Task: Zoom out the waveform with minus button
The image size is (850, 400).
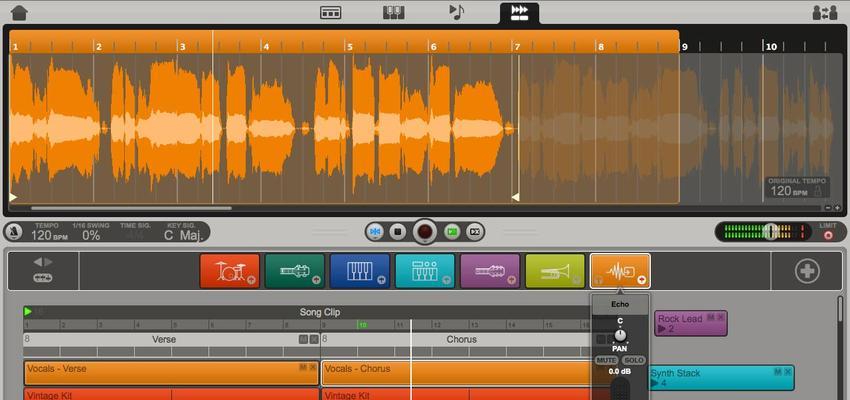Action: [828, 208]
